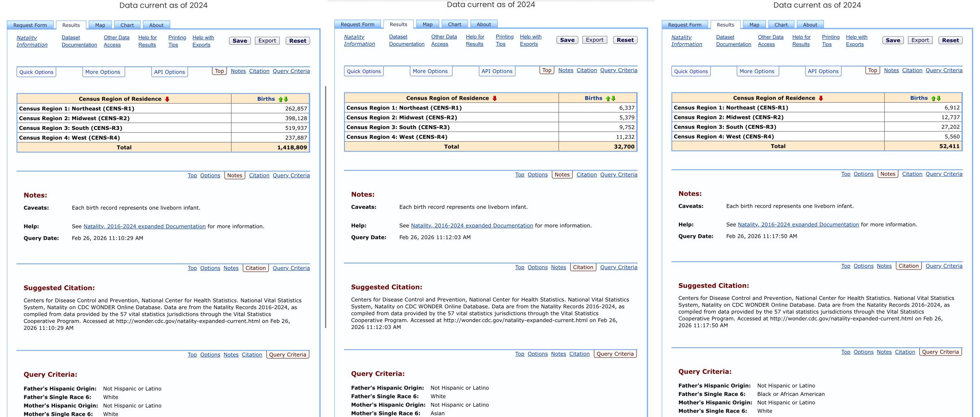
Task: Expand Quick Options in the middle panel
Action: (364, 71)
